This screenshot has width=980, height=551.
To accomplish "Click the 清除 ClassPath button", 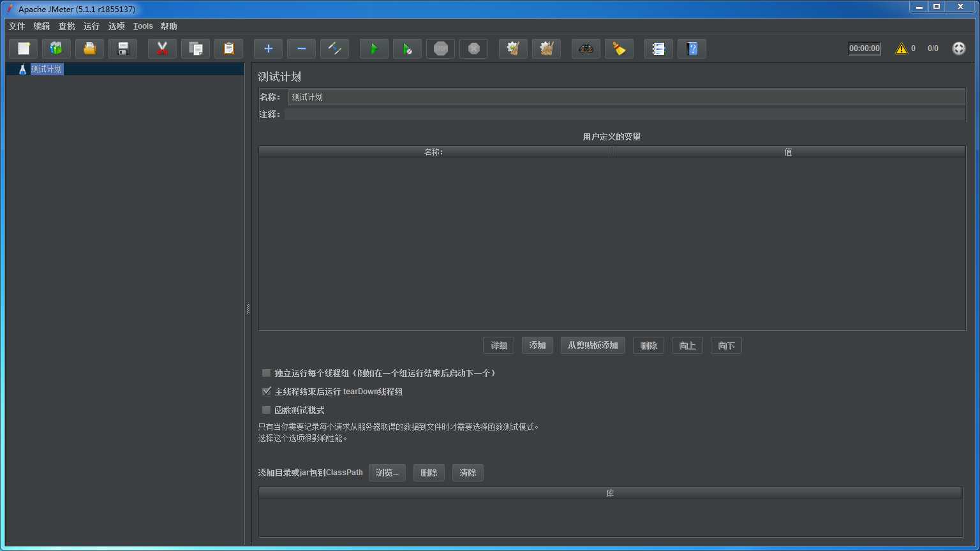I will 468,473.
